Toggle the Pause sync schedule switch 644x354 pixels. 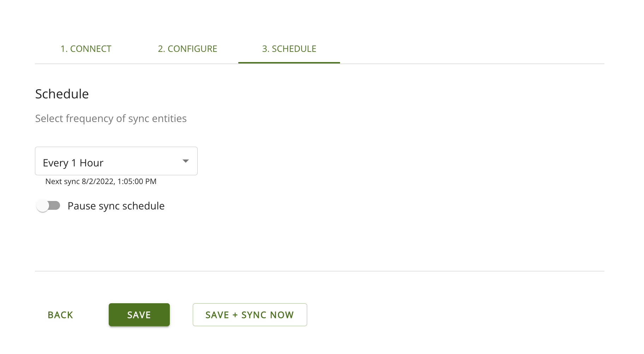(x=48, y=206)
